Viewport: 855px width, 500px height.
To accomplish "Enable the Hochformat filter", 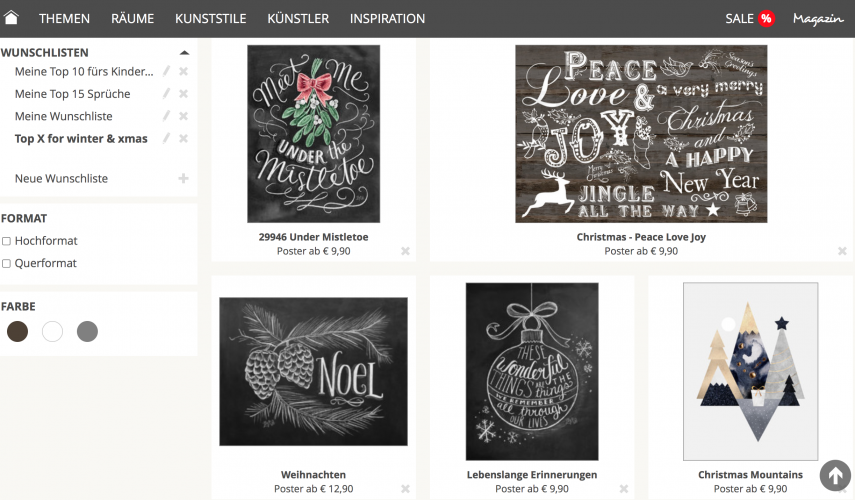I will [7, 241].
